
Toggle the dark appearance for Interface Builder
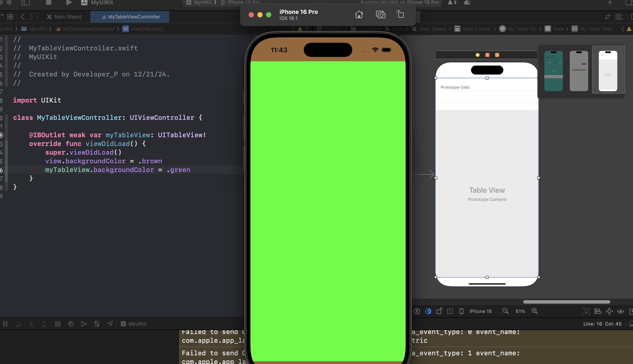428,311
